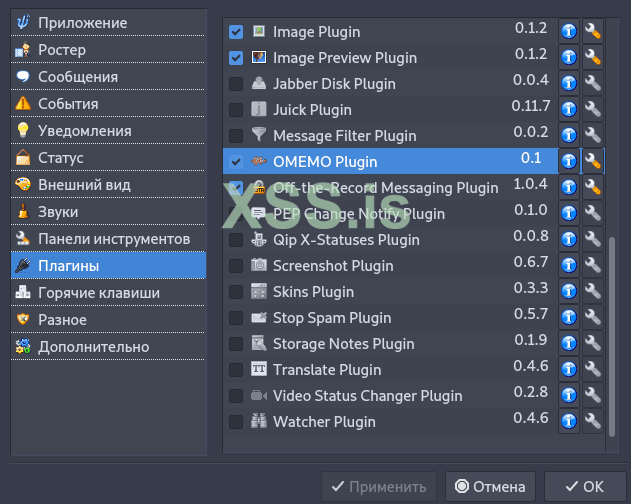View info for Translate Plugin
Viewport: 631px width, 504px height.
click(x=569, y=369)
